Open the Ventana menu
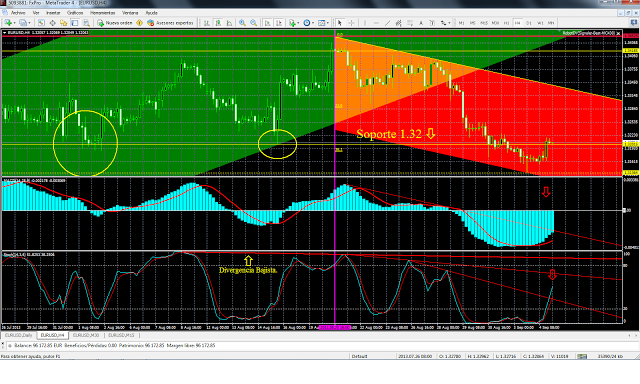The image size is (640, 384). (130, 13)
